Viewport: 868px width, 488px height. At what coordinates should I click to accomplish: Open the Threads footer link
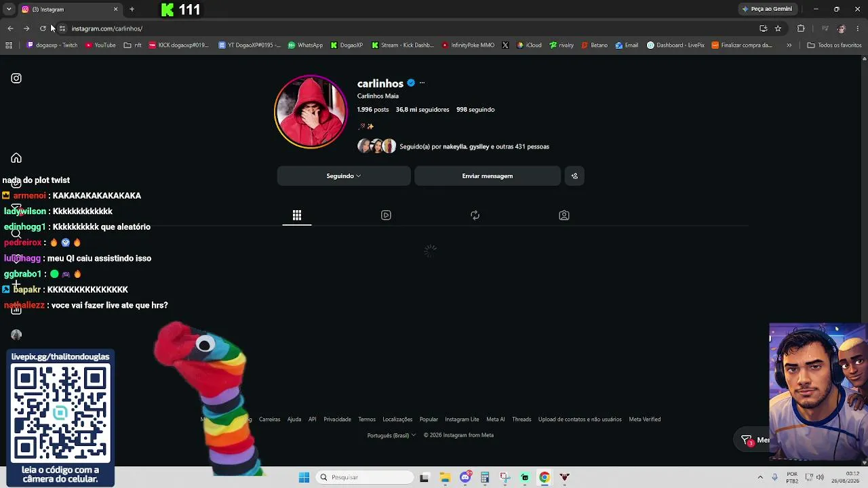pos(521,420)
